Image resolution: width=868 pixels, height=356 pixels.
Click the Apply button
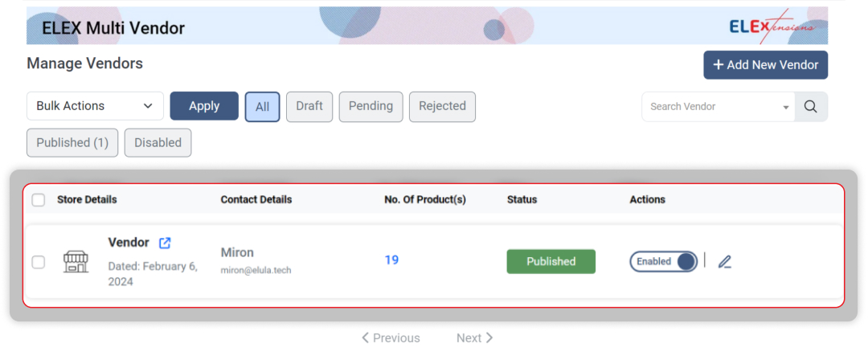[204, 106]
